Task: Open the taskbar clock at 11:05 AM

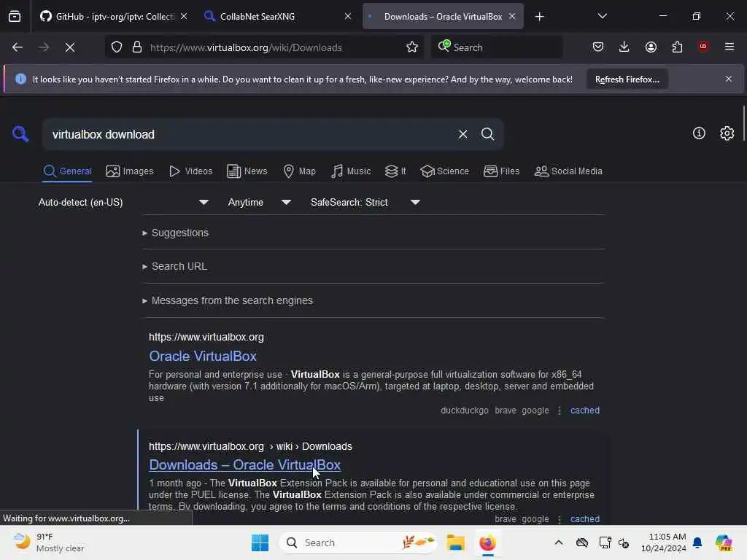Action: pos(664,542)
